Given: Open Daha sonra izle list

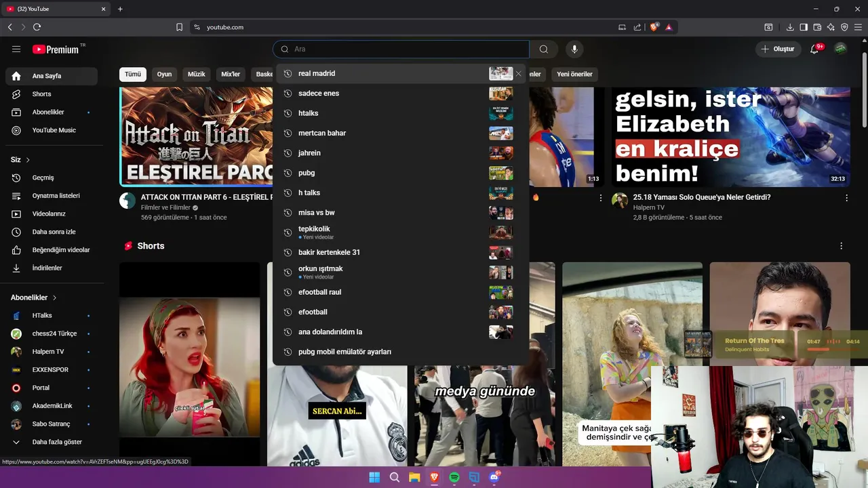Looking at the screenshot, I should (x=52, y=232).
